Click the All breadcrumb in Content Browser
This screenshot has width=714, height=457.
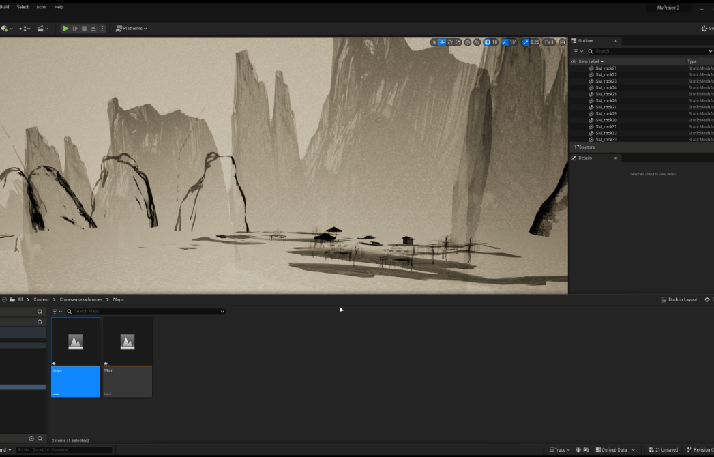click(x=20, y=300)
